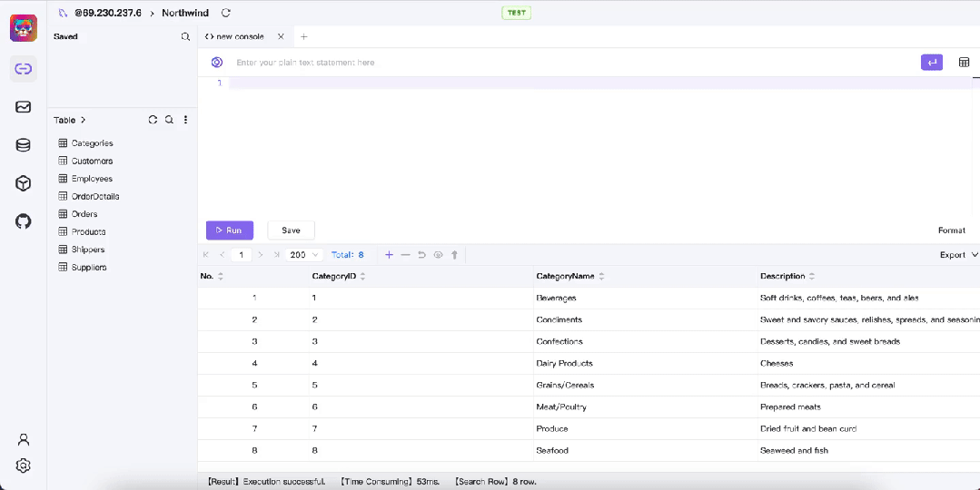Open the Suppliers table

tap(89, 267)
